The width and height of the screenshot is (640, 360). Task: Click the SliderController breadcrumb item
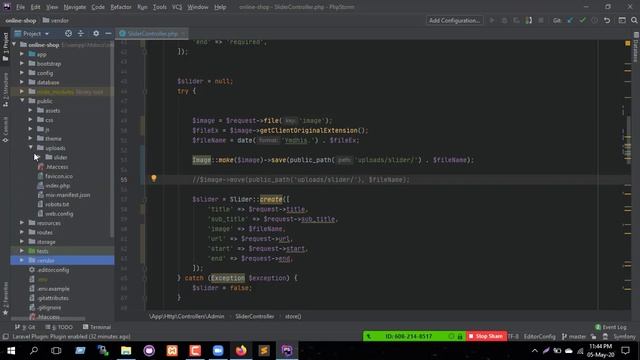coord(254,316)
